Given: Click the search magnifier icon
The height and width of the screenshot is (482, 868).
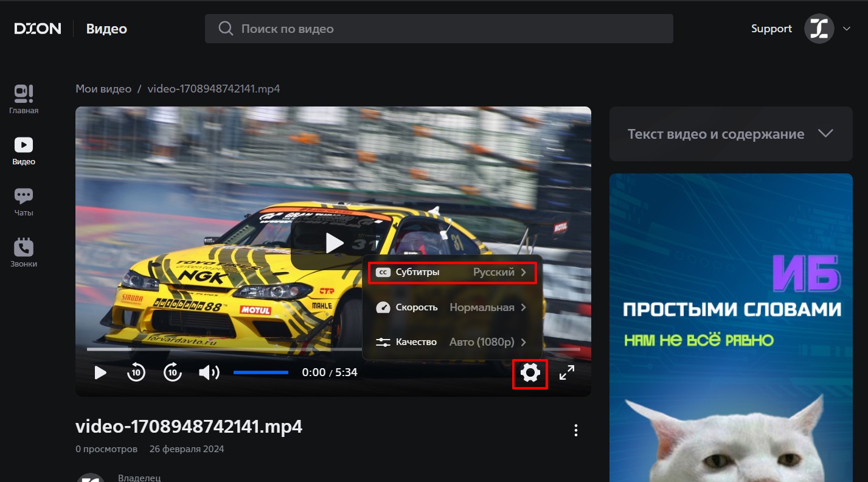Looking at the screenshot, I should pyautogui.click(x=226, y=29).
